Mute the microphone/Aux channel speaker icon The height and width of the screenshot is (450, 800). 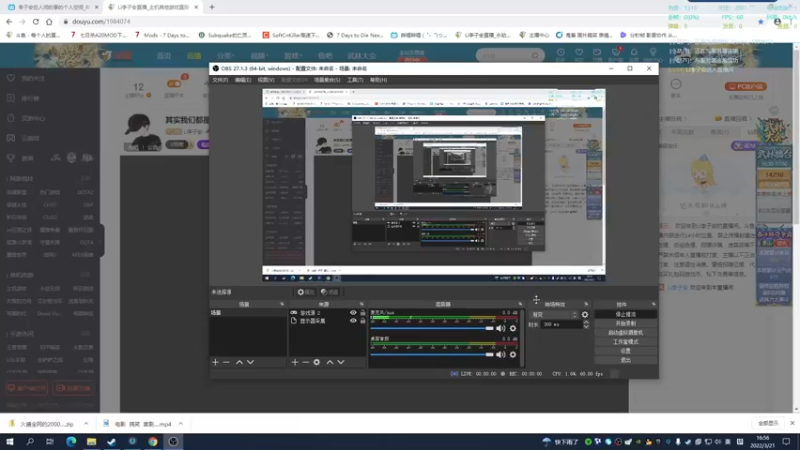tap(501, 329)
